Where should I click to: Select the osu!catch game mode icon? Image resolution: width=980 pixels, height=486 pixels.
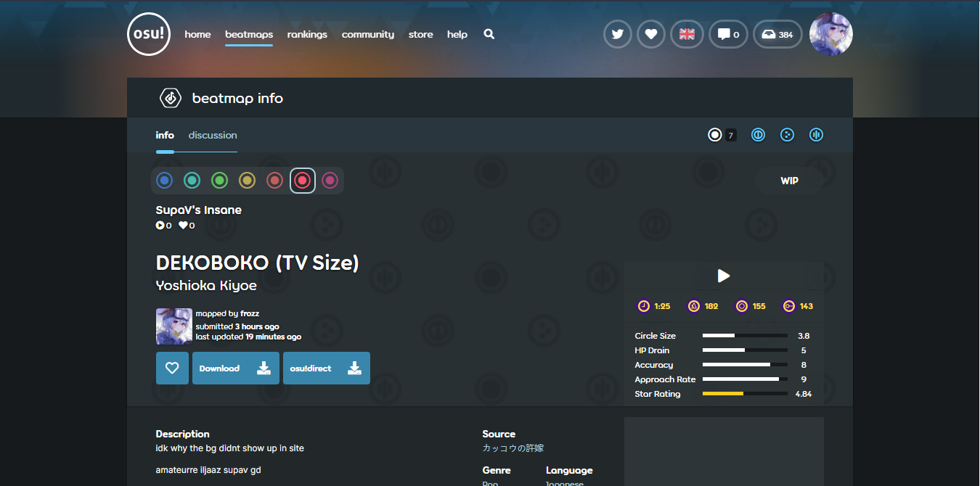coord(787,134)
